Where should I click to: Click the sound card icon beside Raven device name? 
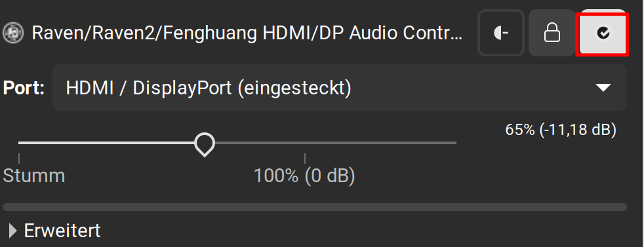[14, 33]
